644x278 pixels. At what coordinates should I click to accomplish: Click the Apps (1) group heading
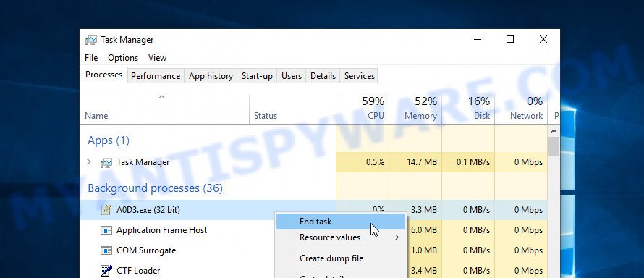(x=109, y=141)
